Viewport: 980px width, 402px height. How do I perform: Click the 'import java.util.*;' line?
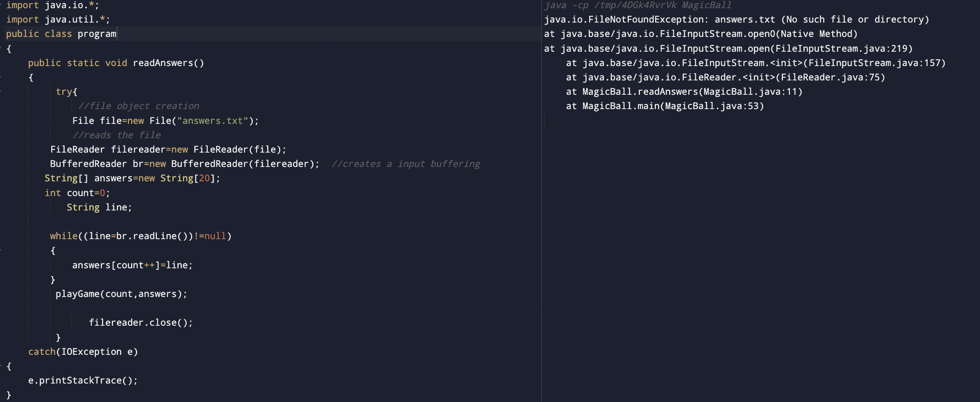(x=58, y=19)
